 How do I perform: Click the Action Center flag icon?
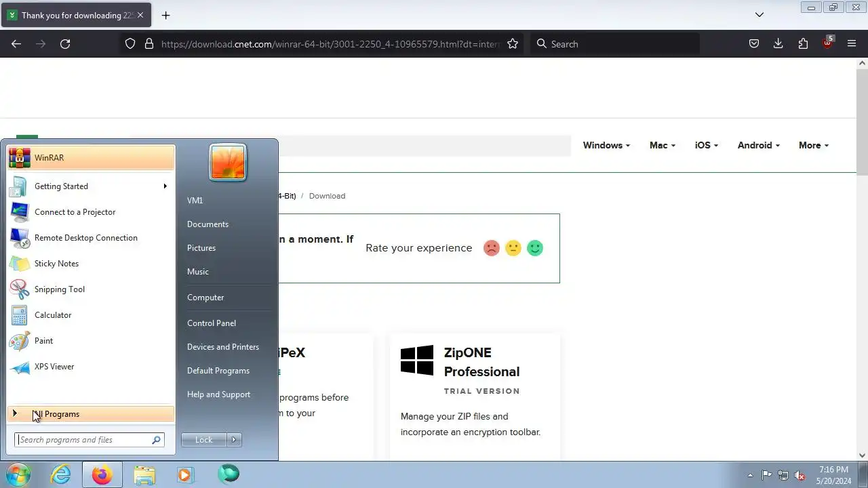(766, 475)
